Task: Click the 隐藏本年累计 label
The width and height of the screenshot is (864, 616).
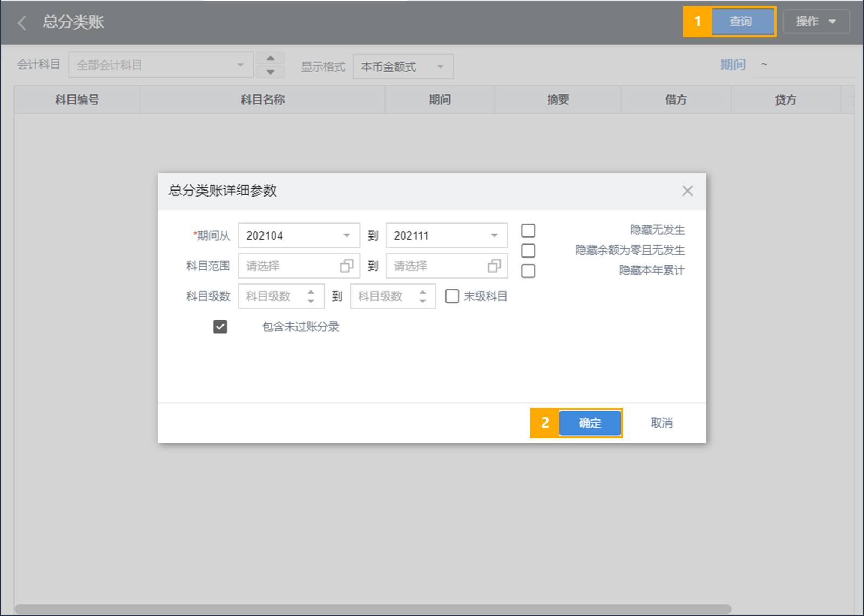Action: [652, 270]
